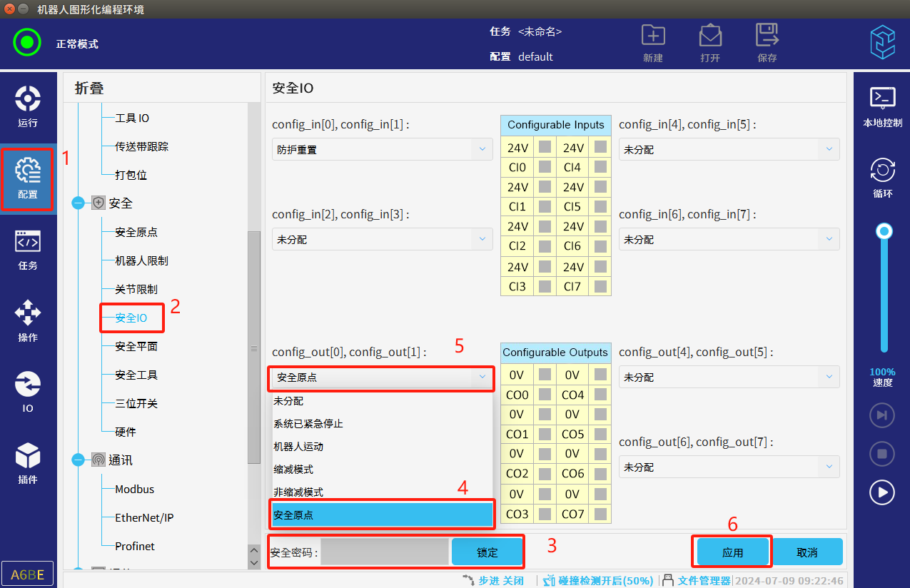The width and height of the screenshot is (910, 588).
Task: Toggle the CI0 configurable input checkbox
Action: coord(545,168)
